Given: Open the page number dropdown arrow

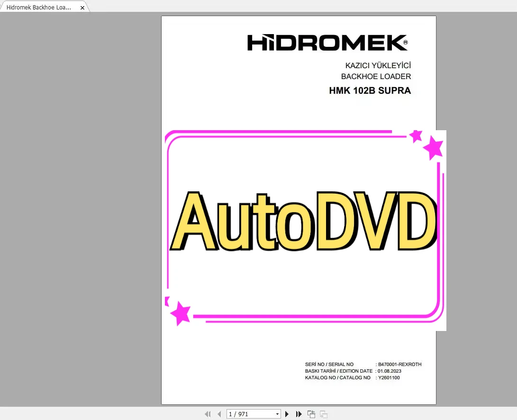Looking at the screenshot, I should coord(277,414).
